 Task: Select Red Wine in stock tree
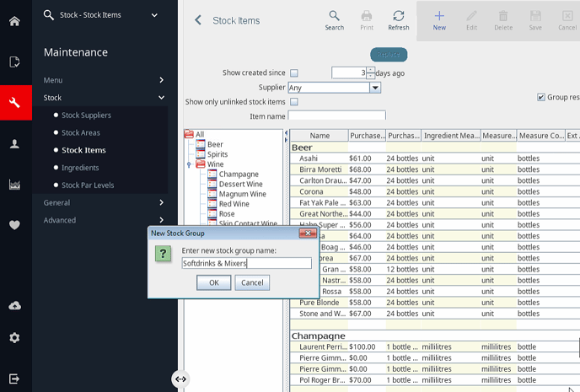228,204
